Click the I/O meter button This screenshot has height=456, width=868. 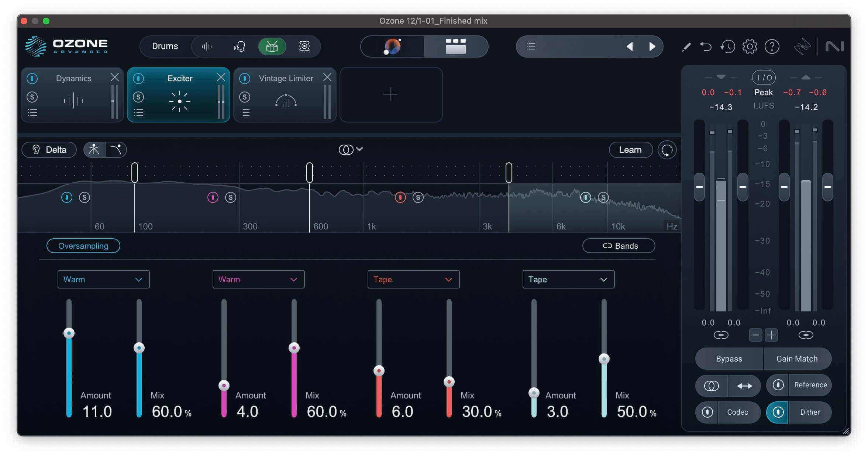pos(764,77)
